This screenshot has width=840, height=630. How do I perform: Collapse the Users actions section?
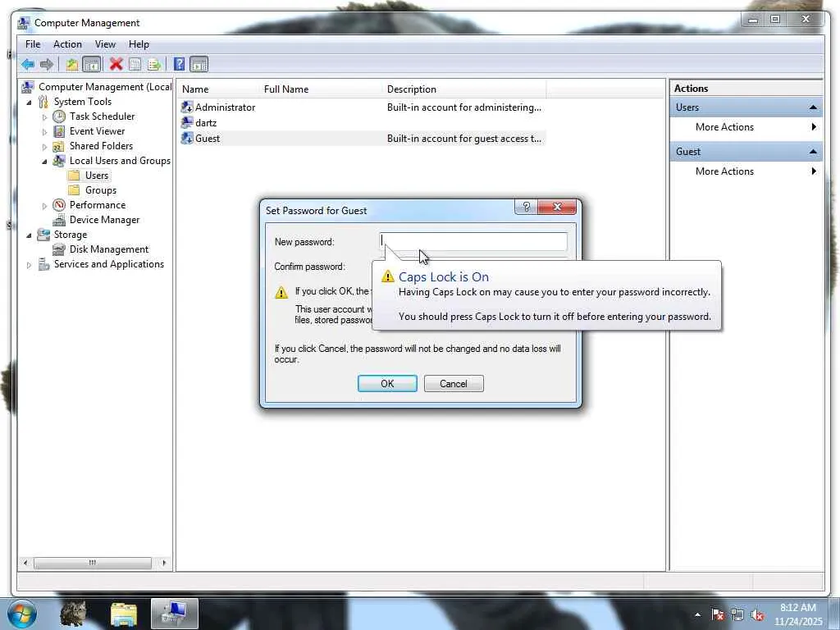(813, 107)
